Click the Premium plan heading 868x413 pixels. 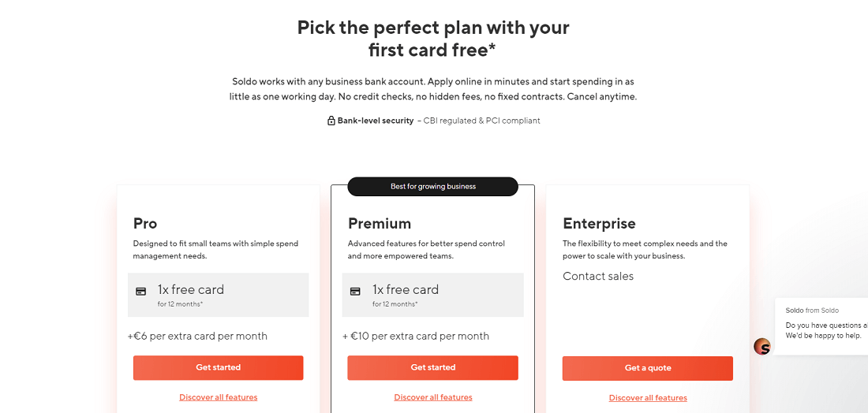380,223
